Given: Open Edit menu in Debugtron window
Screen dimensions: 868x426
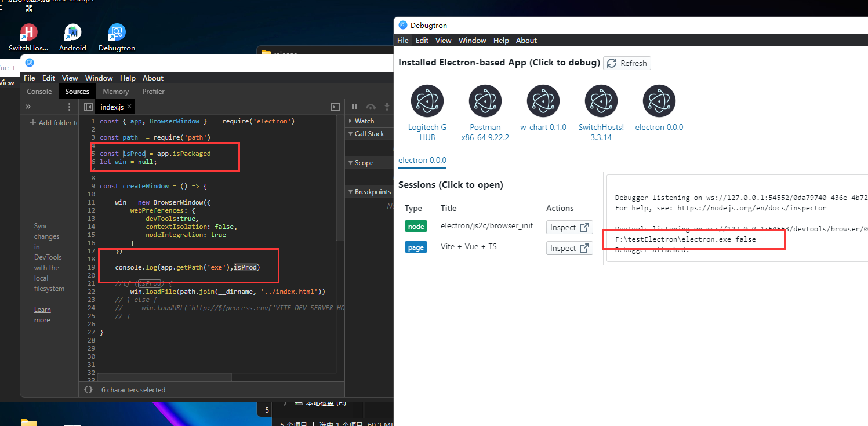Looking at the screenshot, I should click(x=422, y=40).
